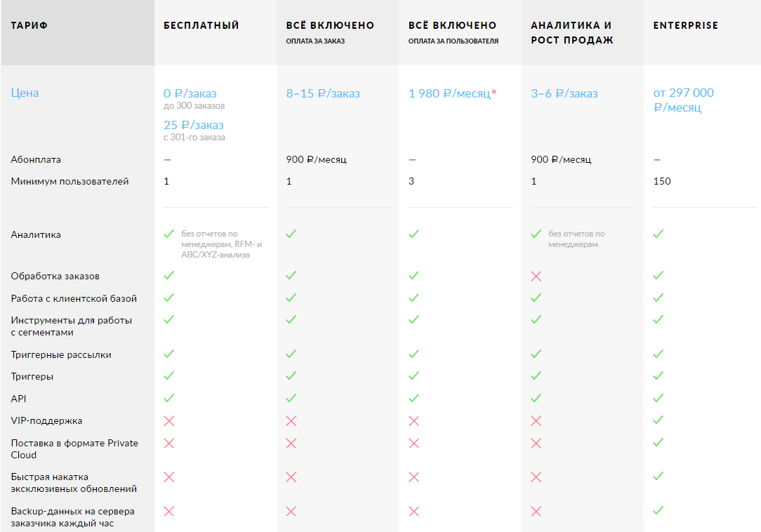Click the от 297 000 ₽/месяц price
This screenshot has width=761, height=532.
[x=683, y=100]
